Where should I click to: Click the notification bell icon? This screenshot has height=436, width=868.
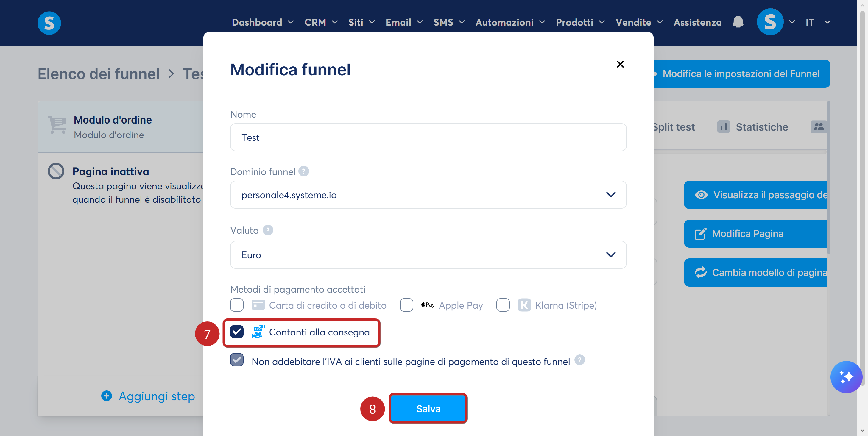tap(738, 22)
